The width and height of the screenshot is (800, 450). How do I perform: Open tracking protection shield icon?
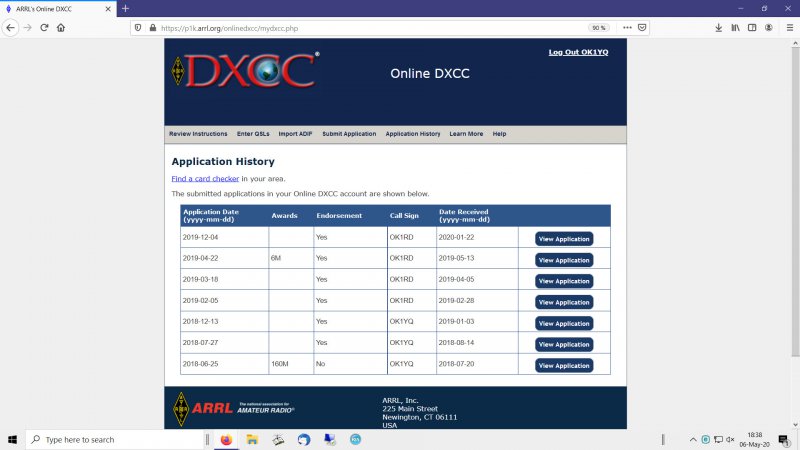click(138, 28)
